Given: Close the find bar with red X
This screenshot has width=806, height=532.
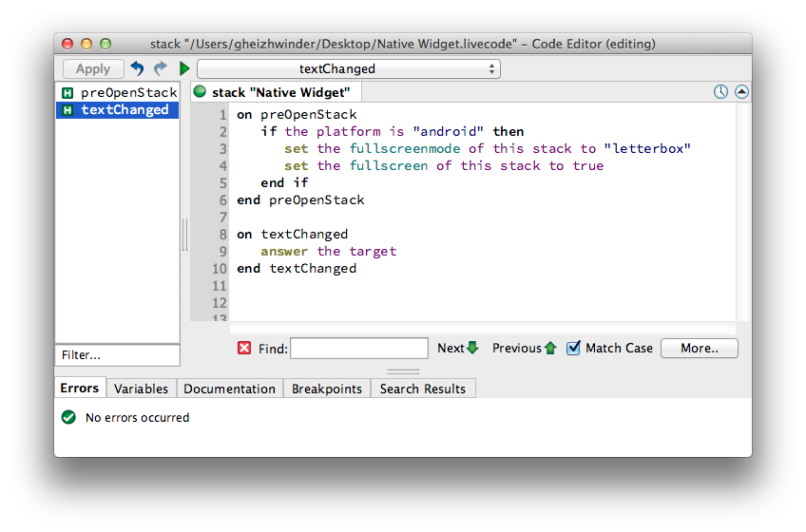Looking at the screenshot, I should pyautogui.click(x=244, y=349).
